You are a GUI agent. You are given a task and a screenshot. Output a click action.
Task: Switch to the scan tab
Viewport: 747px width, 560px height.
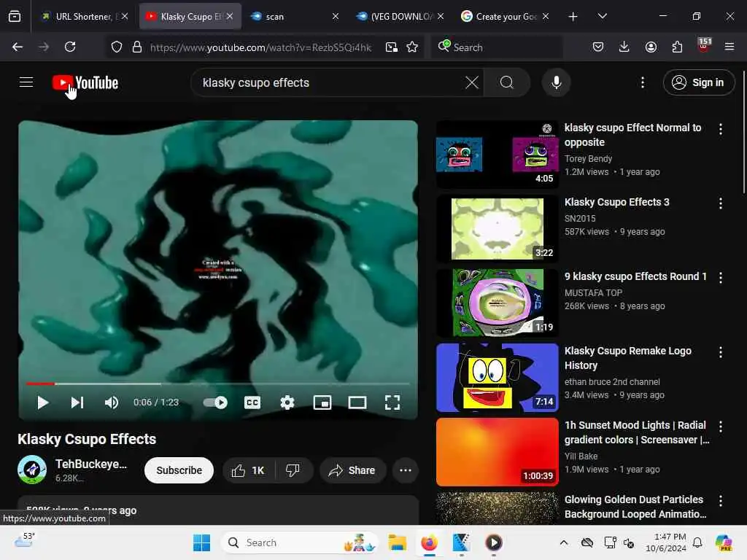click(x=293, y=17)
